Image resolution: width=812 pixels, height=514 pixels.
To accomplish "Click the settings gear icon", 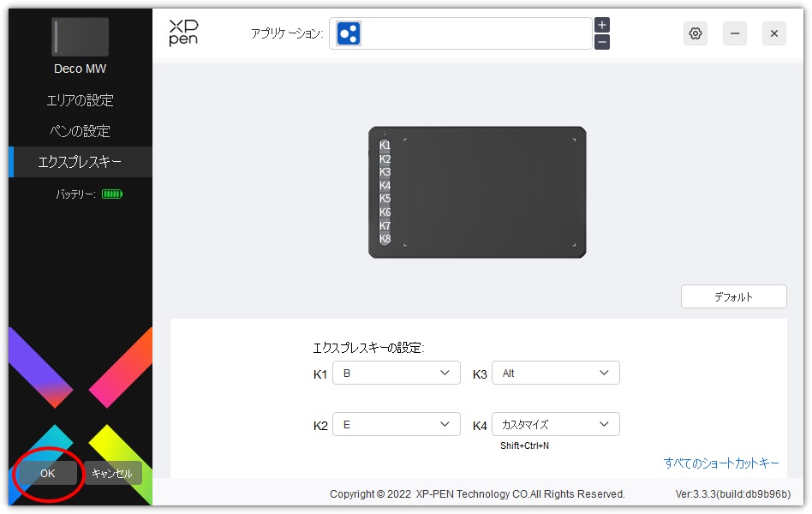I will click(695, 33).
